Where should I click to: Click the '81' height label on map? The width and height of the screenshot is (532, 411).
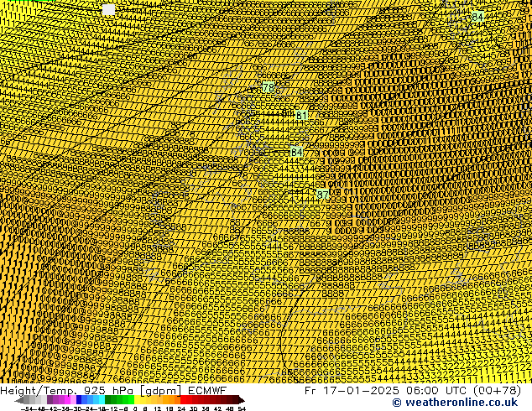click(x=301, y=115)
